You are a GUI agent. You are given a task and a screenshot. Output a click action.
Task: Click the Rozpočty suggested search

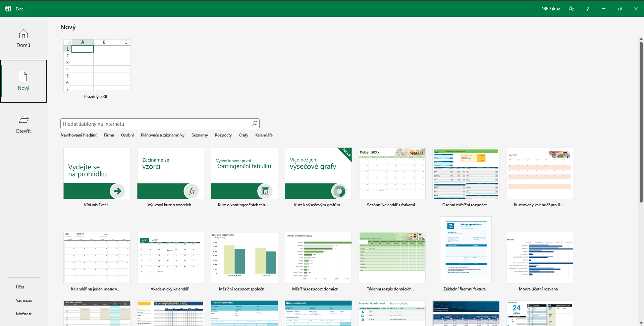click(223, 135)
